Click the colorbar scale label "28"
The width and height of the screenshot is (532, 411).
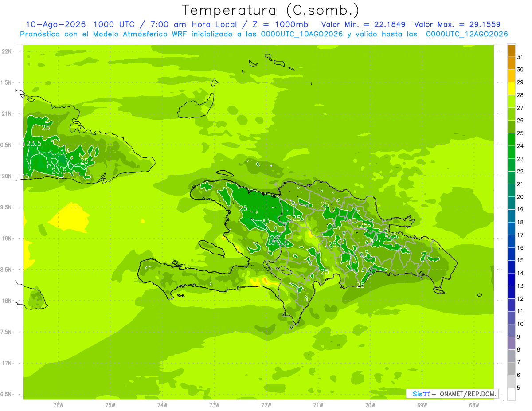[520, 95]
